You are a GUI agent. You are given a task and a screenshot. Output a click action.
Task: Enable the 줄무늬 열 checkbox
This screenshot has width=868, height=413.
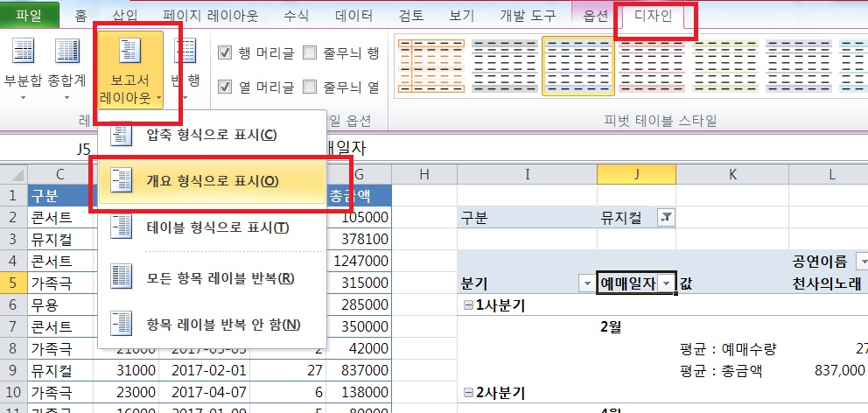(310, 86)
